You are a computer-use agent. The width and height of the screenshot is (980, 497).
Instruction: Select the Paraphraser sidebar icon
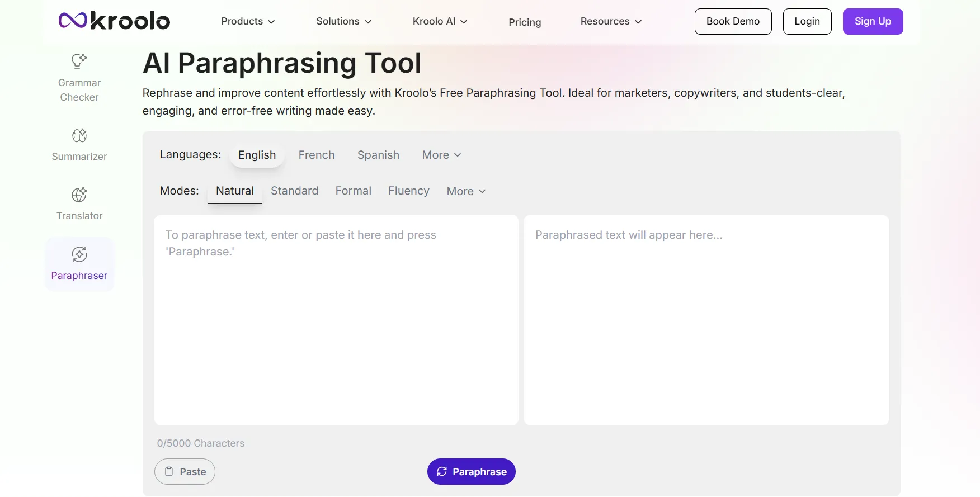click(x=79, y=254)
